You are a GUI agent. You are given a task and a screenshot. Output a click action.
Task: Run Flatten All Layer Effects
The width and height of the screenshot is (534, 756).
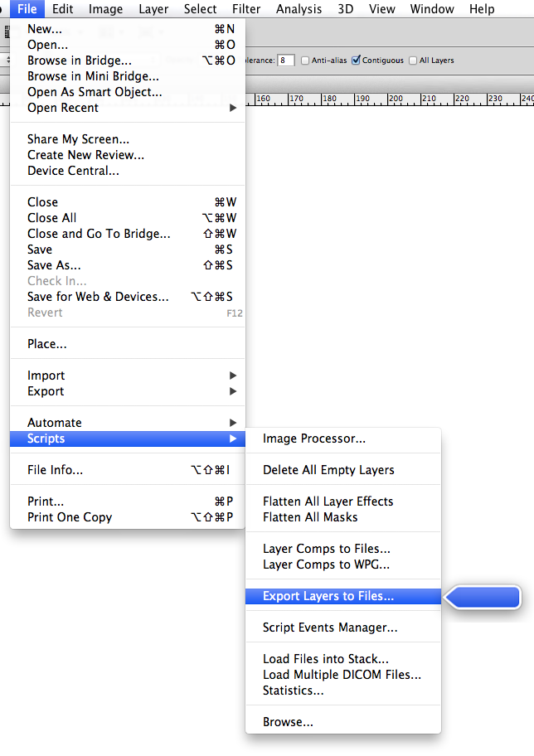(343, 502)
